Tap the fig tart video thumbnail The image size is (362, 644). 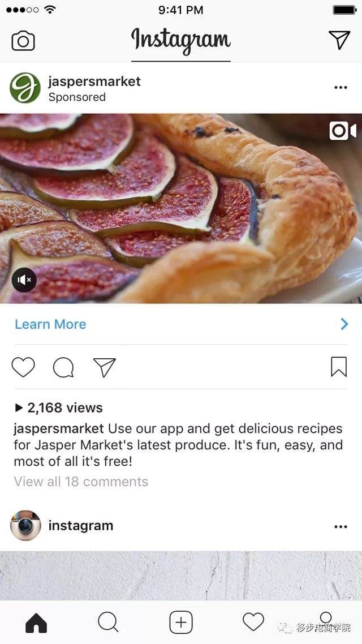181,209
